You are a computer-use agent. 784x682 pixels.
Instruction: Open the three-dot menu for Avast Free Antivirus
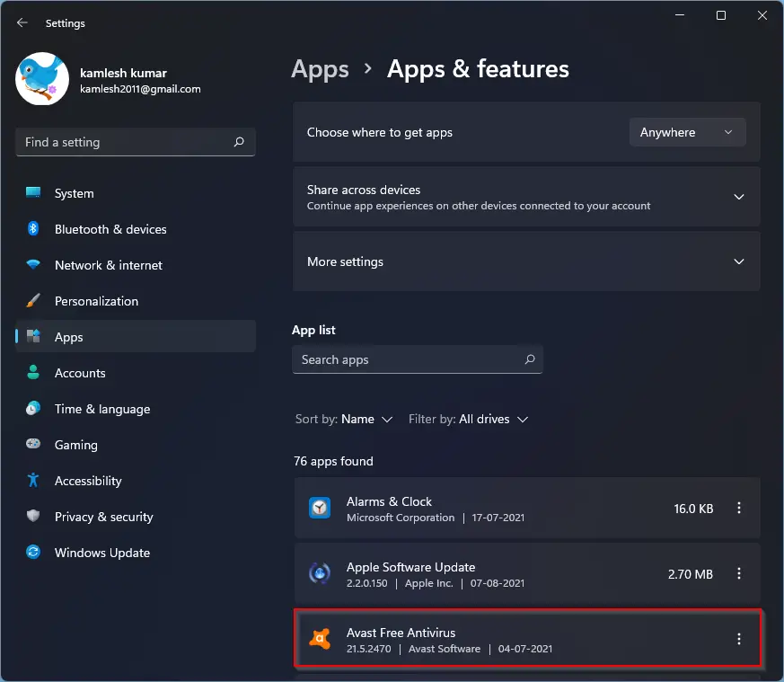point(739,639)
